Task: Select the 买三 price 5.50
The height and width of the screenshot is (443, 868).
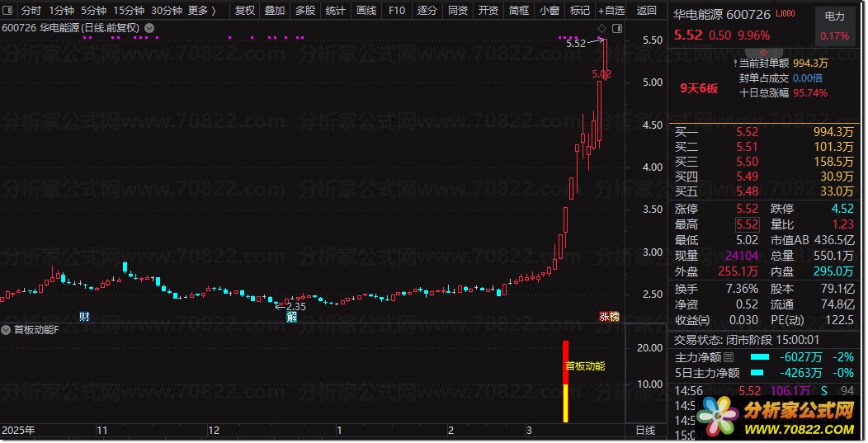Action: [x=747, y=162]
